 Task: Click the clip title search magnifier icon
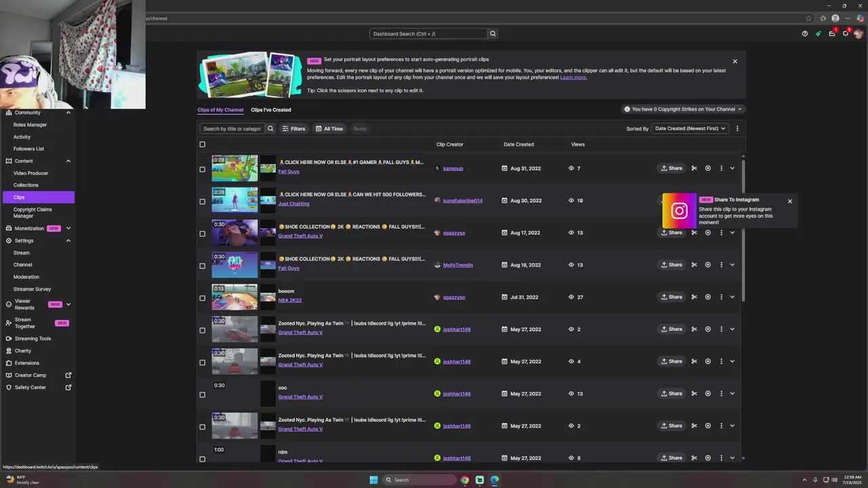[271, 129]
